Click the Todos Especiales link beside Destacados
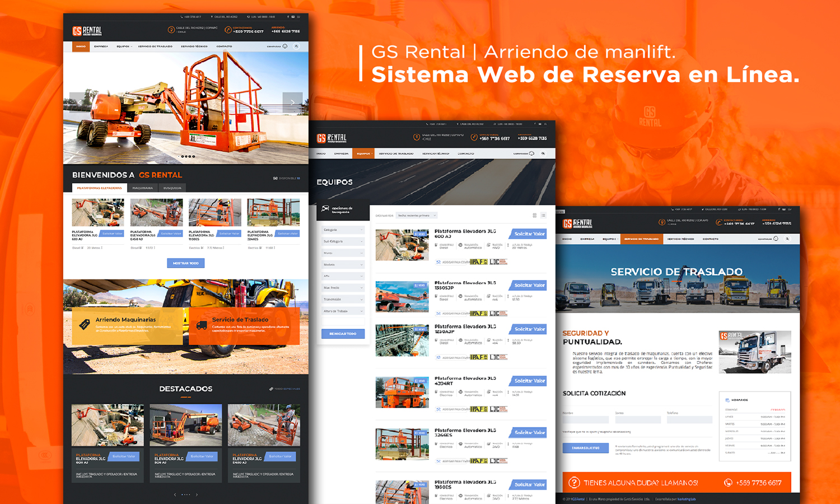 285,389
